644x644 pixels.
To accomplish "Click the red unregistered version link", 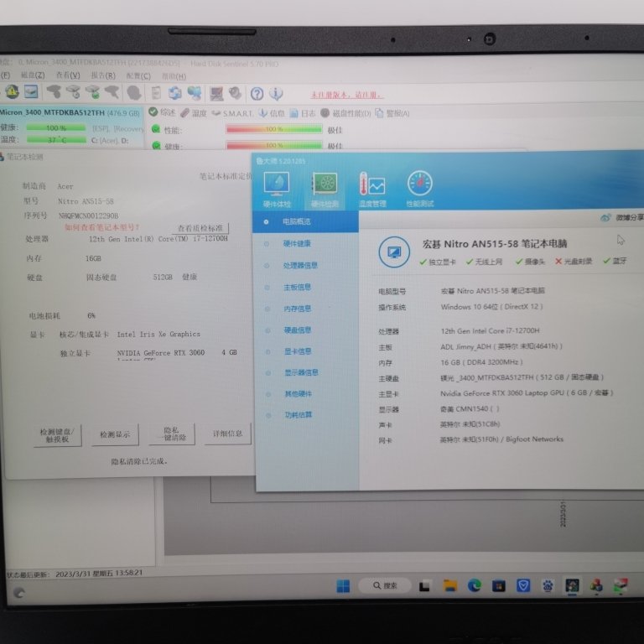I will click(x=347, y=95).
